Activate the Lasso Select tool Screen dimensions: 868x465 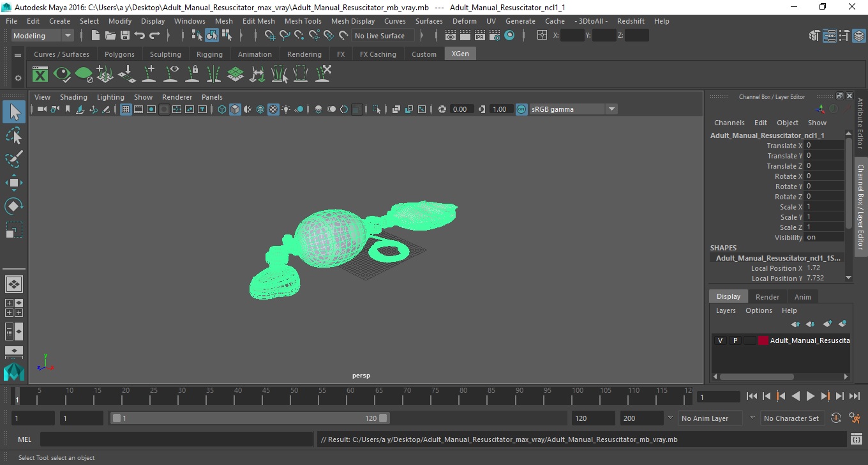pos(14,136)
